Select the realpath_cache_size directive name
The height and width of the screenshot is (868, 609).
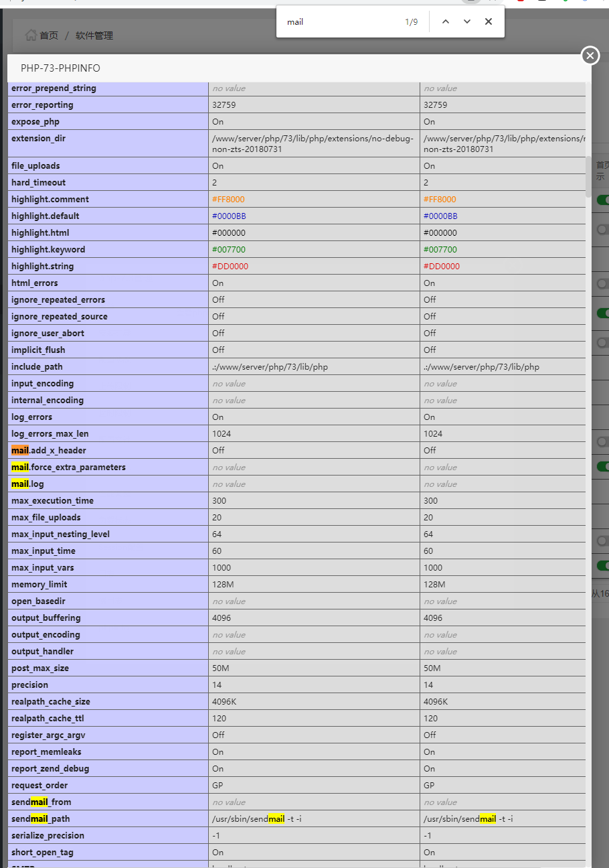point(51,701)
